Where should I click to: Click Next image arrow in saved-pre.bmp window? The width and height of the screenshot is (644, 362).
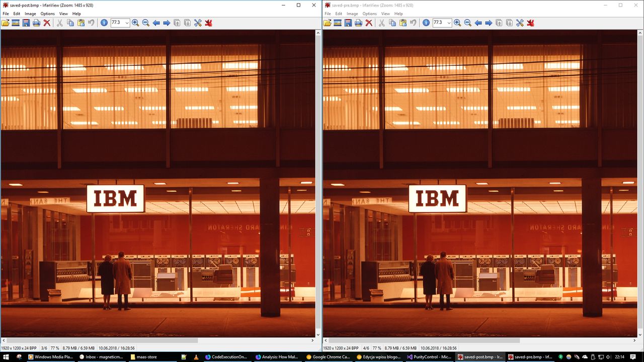(489, 23)
